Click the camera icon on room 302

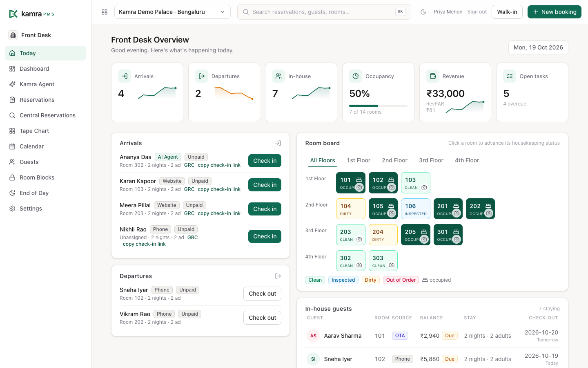click(x=359, y=265)
